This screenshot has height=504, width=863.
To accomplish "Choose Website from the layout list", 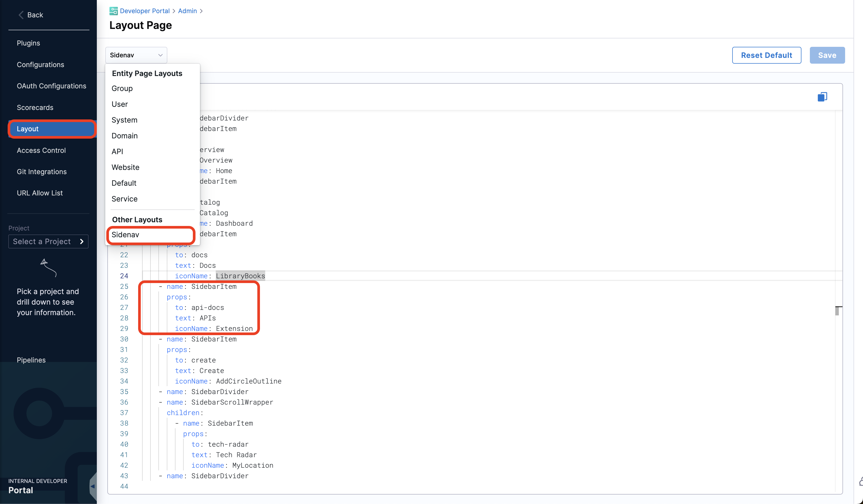I will (x=125, y=167).
